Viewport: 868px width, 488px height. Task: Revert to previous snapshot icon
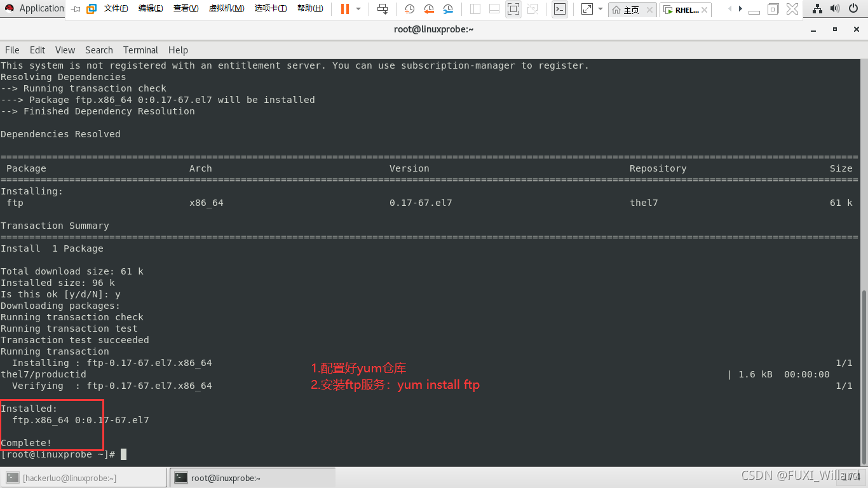(x=429, y=9)
